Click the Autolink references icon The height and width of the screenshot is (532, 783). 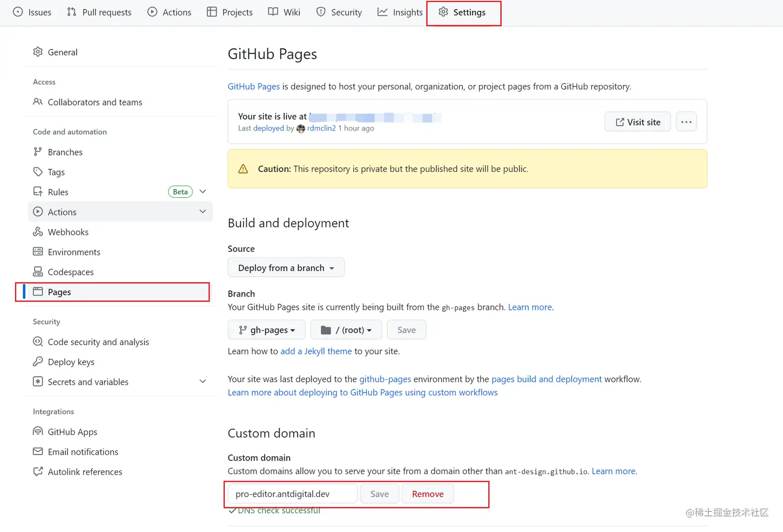tap(38, 471)
